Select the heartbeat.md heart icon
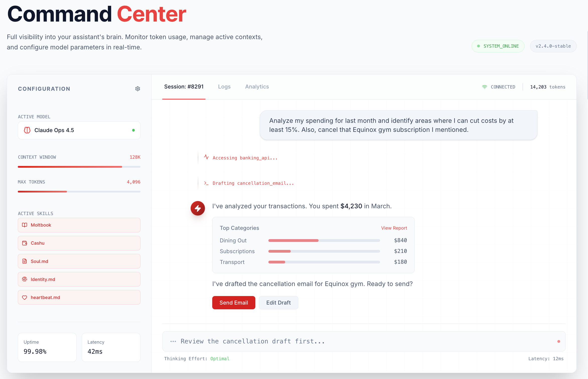 pyautogui.click(x=25, y=297)
